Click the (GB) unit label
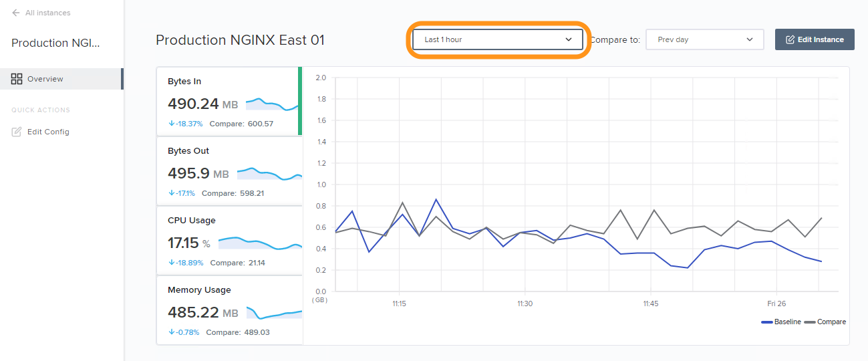This screenshot has width=868, height=361. [x=319, y=301]
